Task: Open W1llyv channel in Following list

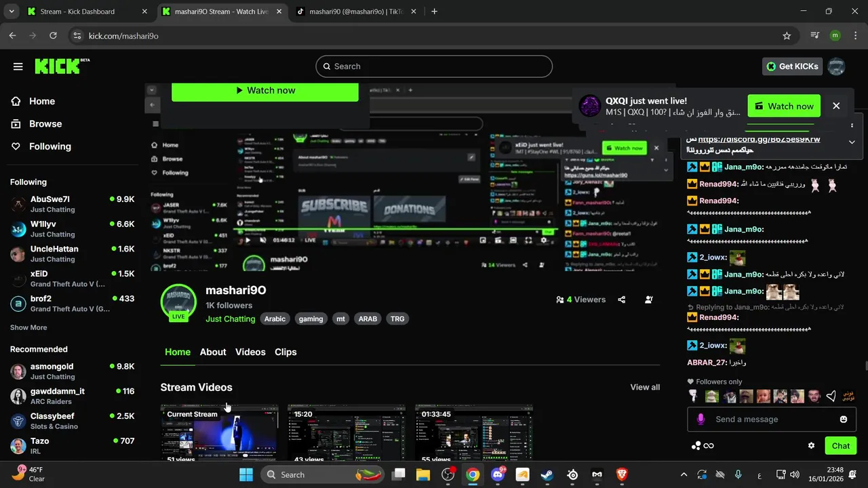Action: click(x=72, y=229)
